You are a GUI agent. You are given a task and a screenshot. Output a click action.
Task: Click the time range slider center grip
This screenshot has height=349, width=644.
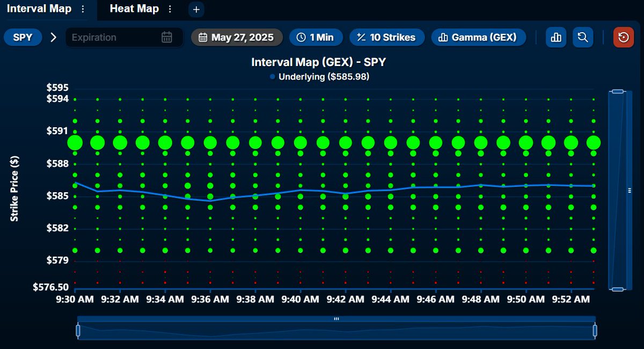(x=336, y=319)
